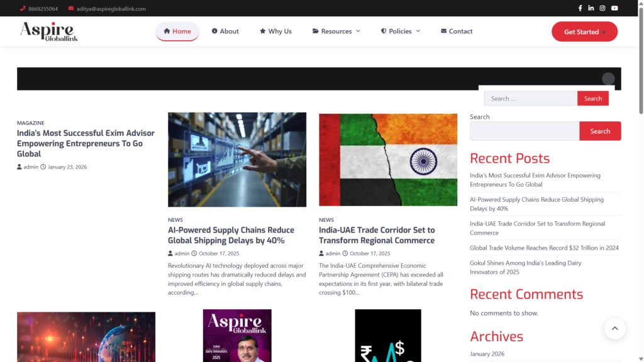Image resolution: width=644 pixels, height=362 pixels.
Task: Open the YouTube social icon
Action: pos(614,8)
